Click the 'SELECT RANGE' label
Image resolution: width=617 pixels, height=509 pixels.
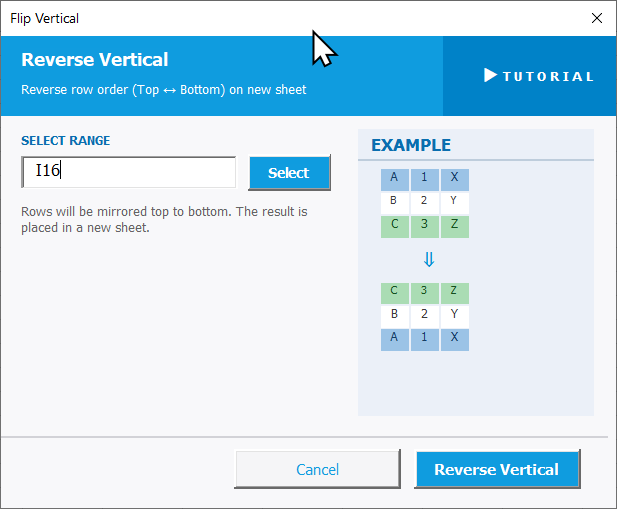(x=66, y=141)
